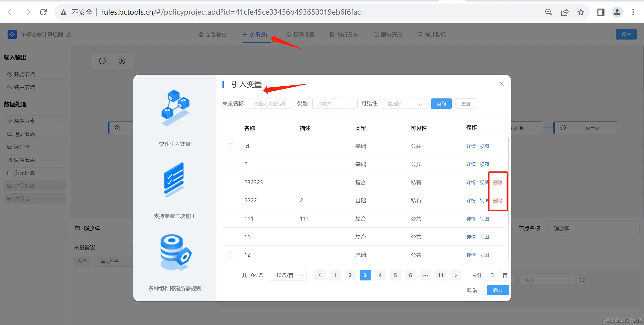Tick the checkbox for variable 111
Viewport: 644px width, 325px height.
tap(230, 219)
